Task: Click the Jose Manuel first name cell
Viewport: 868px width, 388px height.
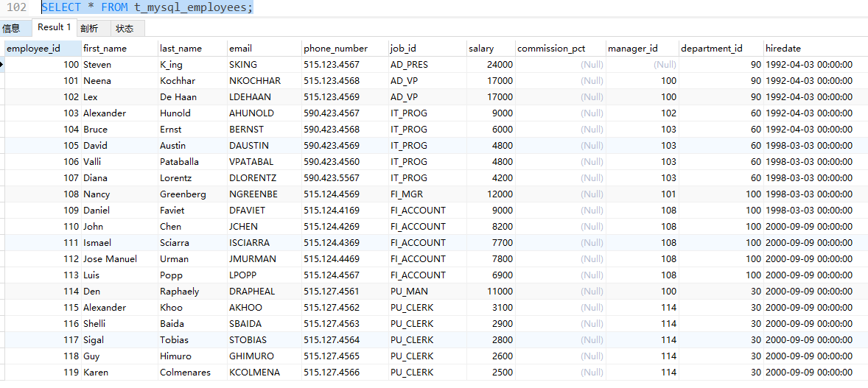Action: click(x=119, y=259)
